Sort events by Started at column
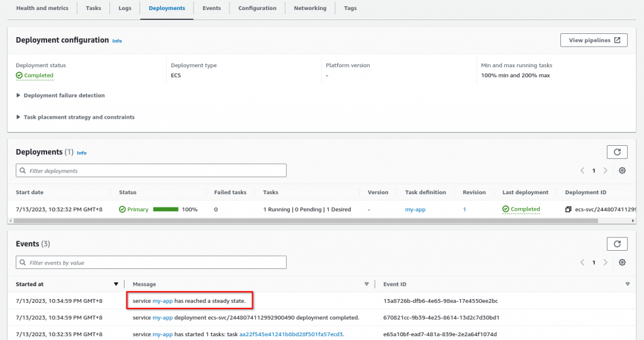The width and height of the screenshot is (644, 340). pyautogui.click(x=116, y=284)
